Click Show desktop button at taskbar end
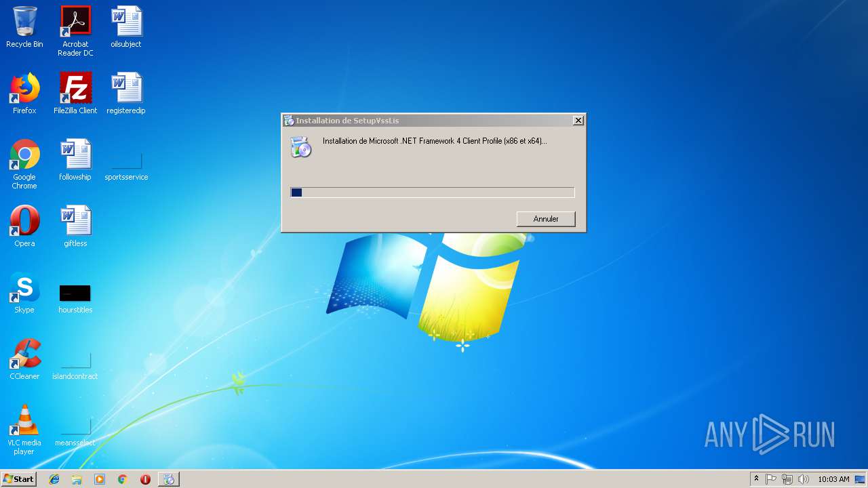The image size is (868, 488). click(861, 479)
